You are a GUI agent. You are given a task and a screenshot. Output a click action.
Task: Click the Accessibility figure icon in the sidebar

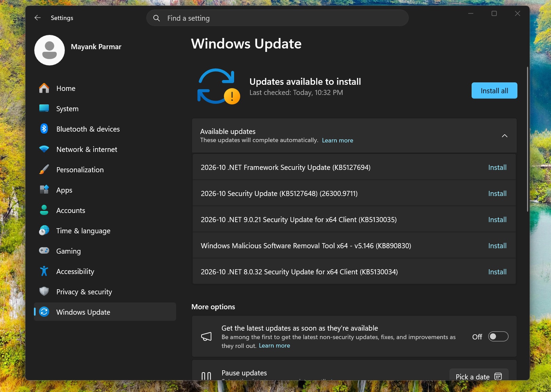[x=44, y=271]
